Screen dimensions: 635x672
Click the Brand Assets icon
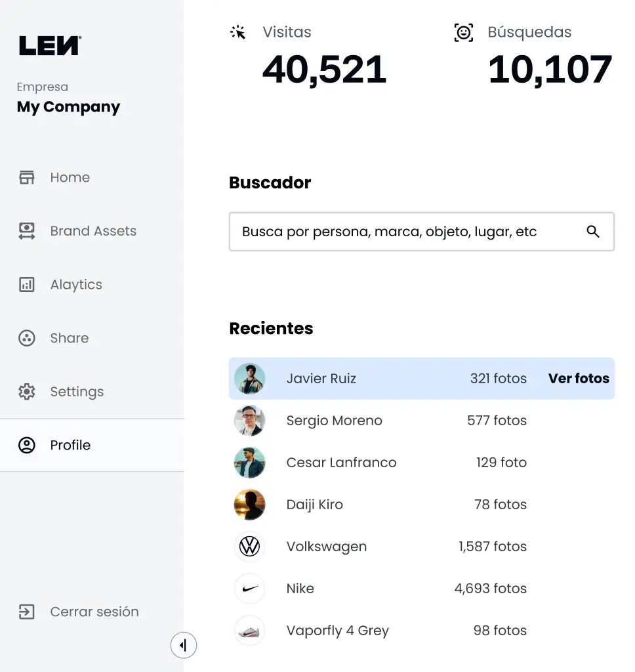click(x=26, y=231)
